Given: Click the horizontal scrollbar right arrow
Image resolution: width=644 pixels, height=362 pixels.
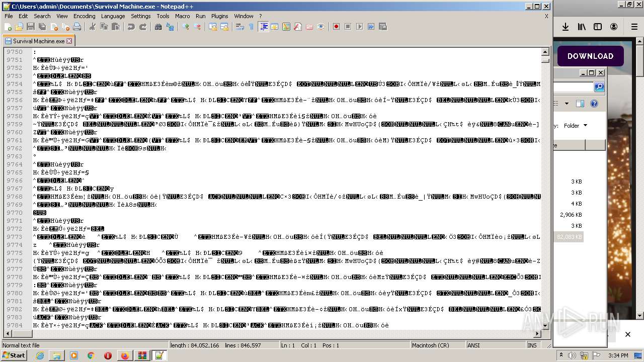Looking at the screenshot, I should (537, 334).
